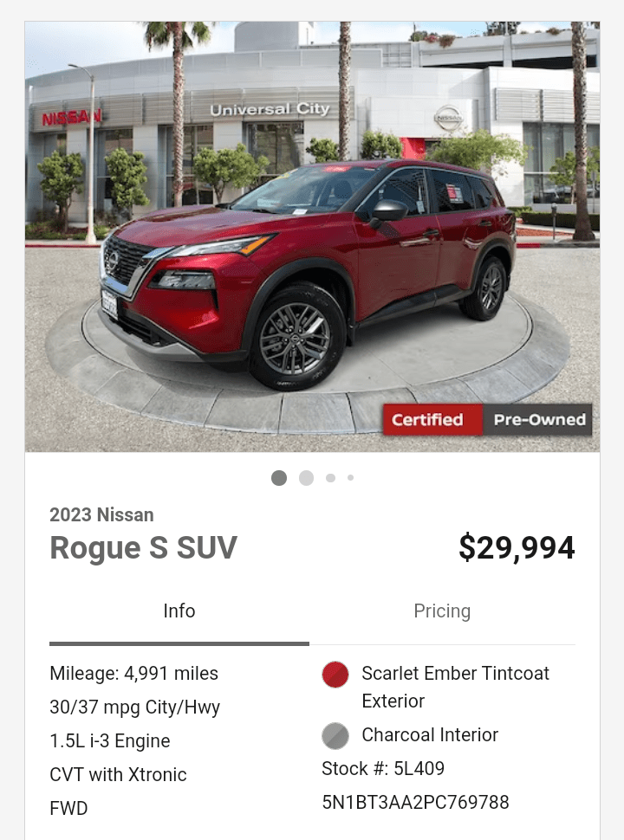The width and height of the screenshot is (624, 840).
Task: Select the third carousel dot indicator
Action: 331,478
